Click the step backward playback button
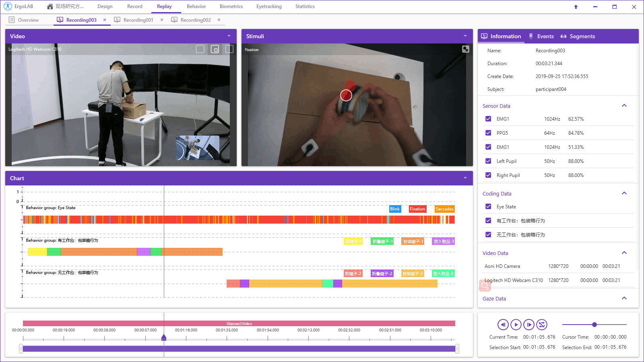The width and height of the screenshot is (644, 362). [x=503, y=325]
